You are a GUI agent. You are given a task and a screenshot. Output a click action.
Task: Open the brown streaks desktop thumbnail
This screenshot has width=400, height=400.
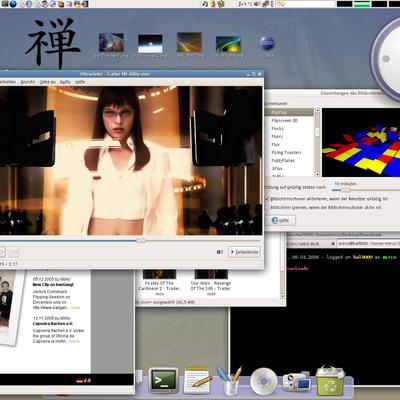(x=189, y=42)
